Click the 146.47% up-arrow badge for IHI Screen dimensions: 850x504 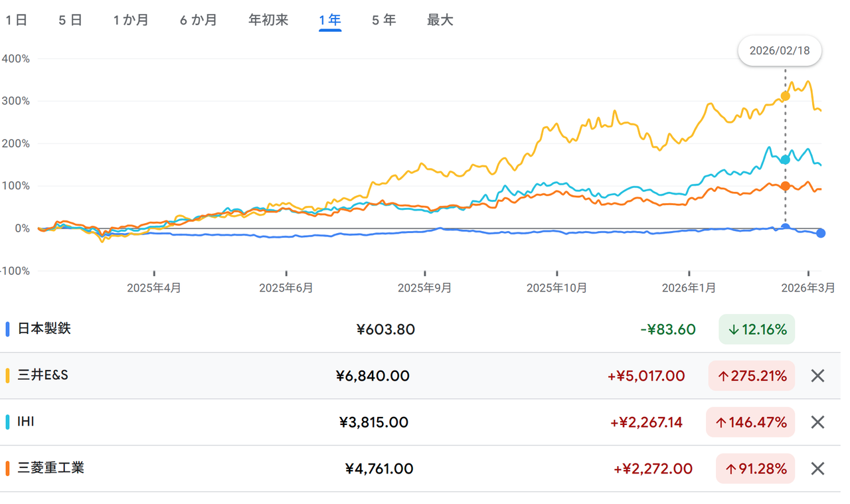point(750,422)
